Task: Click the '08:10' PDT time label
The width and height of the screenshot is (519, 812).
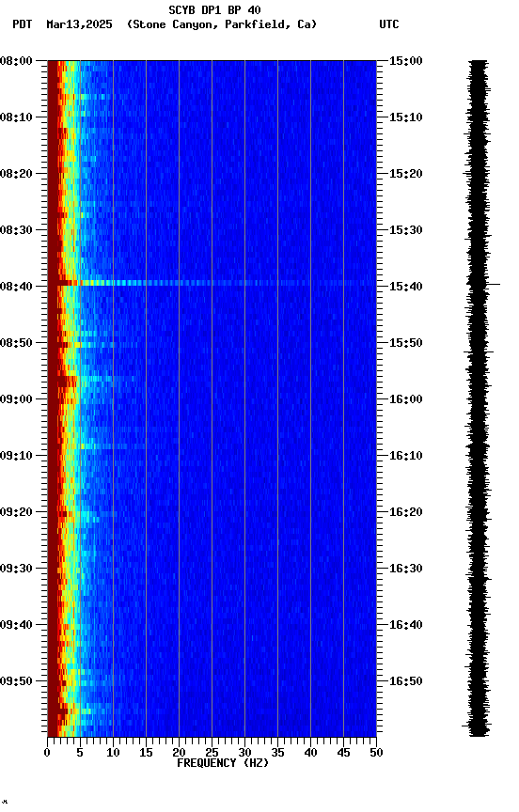Action: coord(16,117)
